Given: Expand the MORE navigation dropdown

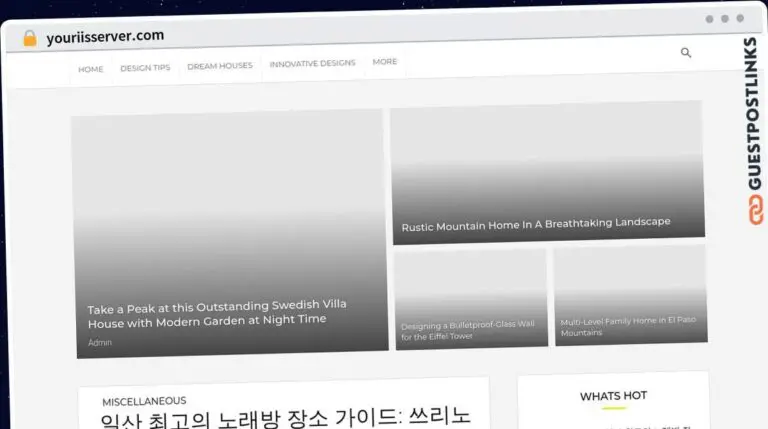Looking at the screenshot, I should 384,62.
